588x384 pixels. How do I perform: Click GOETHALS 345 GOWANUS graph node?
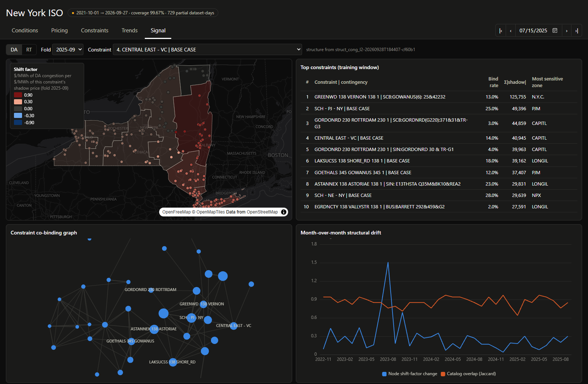[131, 341]
